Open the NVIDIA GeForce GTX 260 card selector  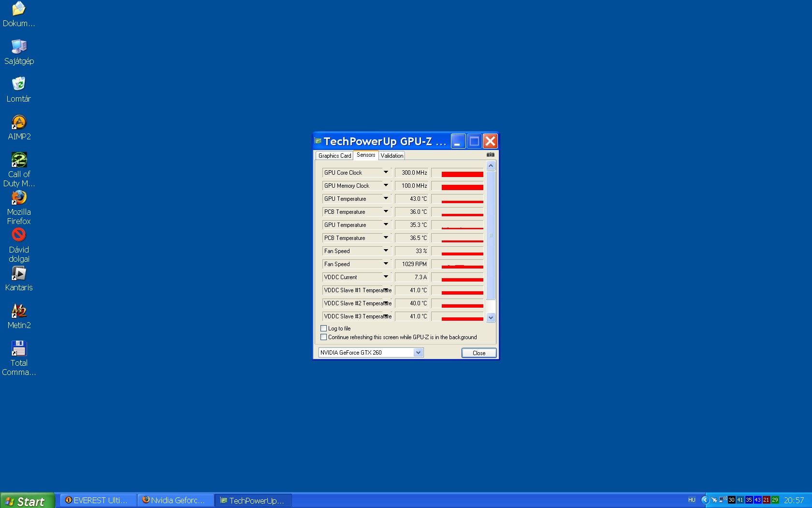pos(371,353)
